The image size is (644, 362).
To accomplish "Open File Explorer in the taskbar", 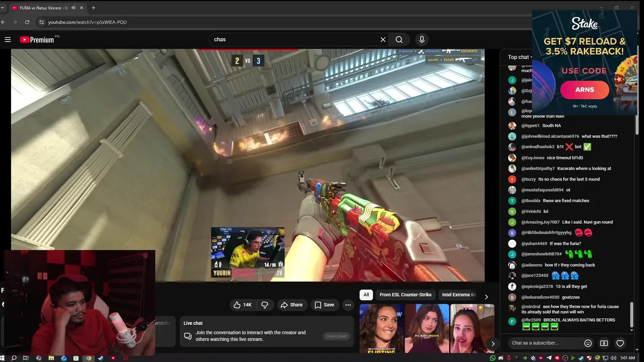I will [x=51, y=358].
